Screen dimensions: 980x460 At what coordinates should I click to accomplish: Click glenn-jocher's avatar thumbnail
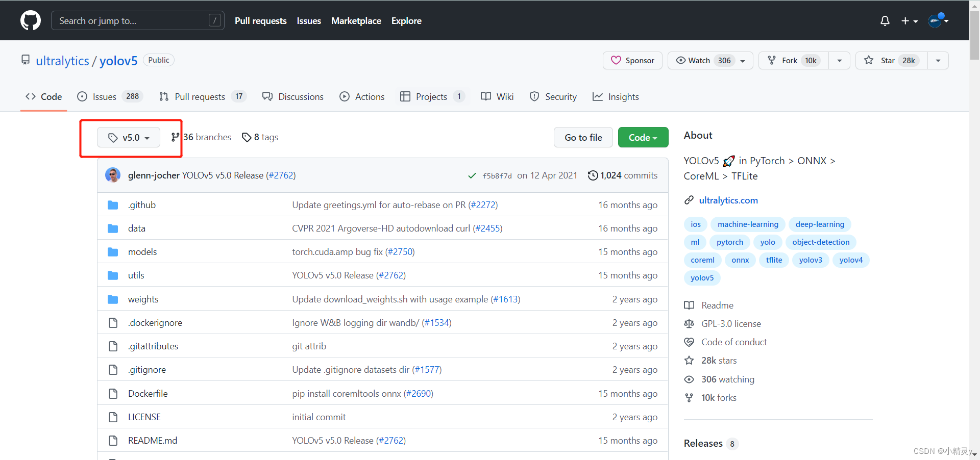tap(113, 175)
